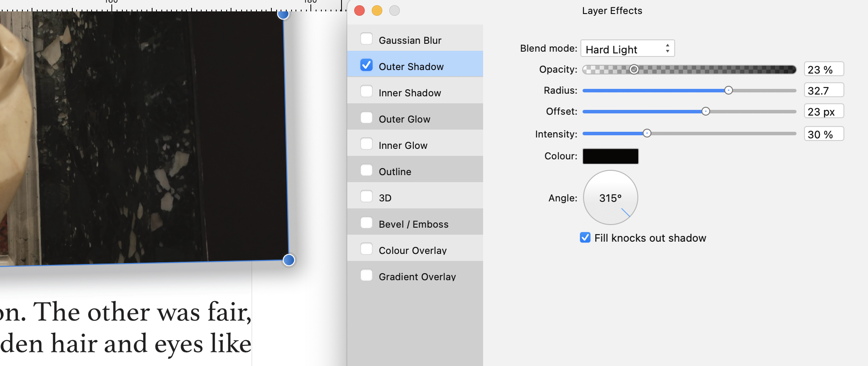Enable the Outline effect checkbox

tap(366, 170)
